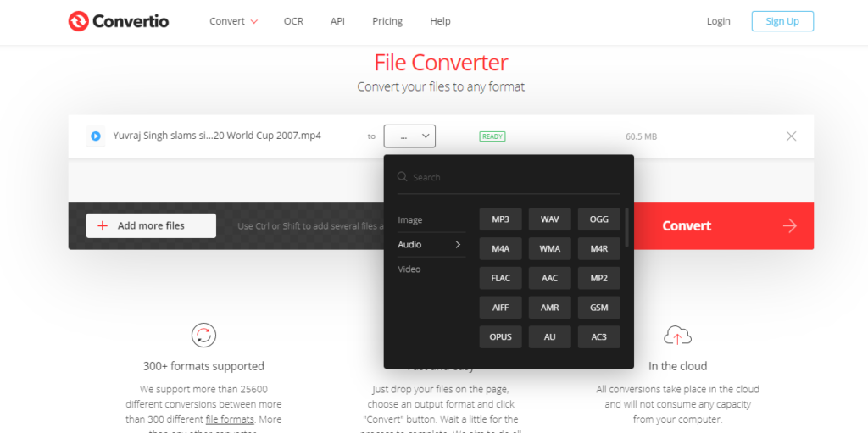Viewport: 868px width, 433px height.
Task: Click the format list scrollbar
Action: (x=626, y=228)
